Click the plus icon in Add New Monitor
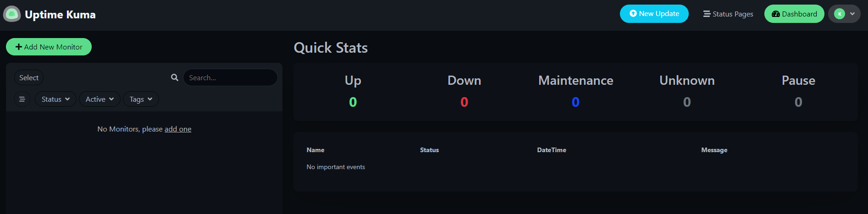Screen dimensions: 868x214 coord(19,47)
